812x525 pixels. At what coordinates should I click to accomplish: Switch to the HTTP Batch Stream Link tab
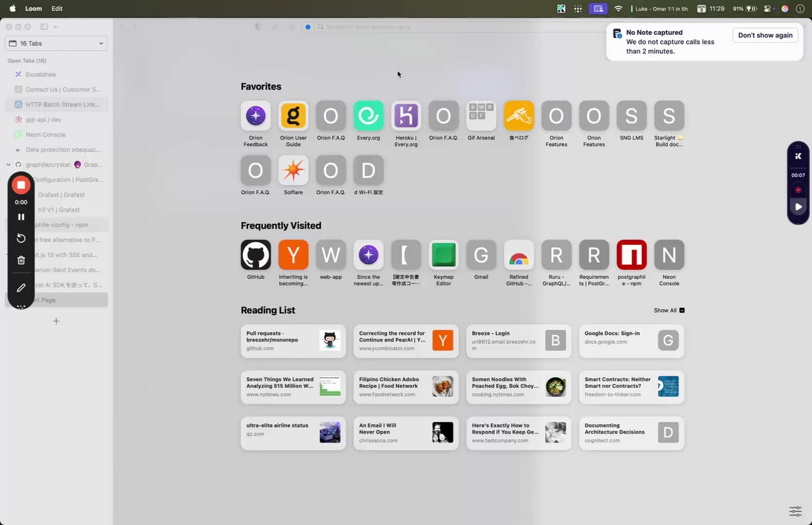pyautogui.click(x=56, y=105)
